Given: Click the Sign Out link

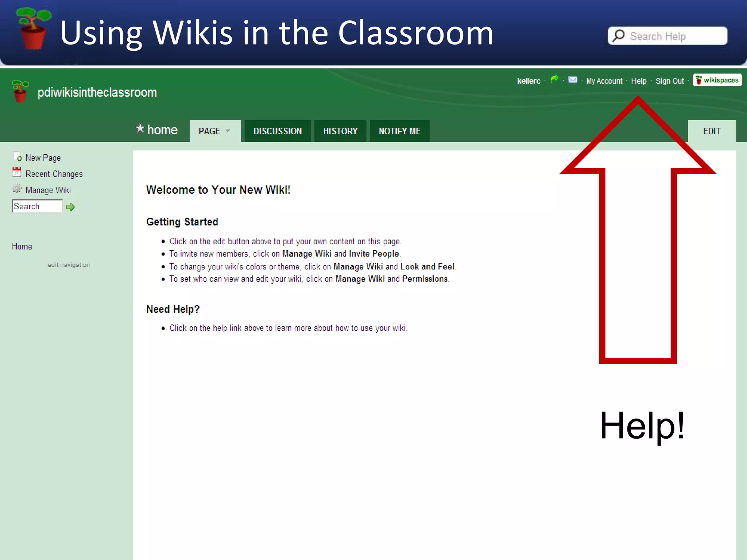Looking at the screenshot, I should [669, 81].
